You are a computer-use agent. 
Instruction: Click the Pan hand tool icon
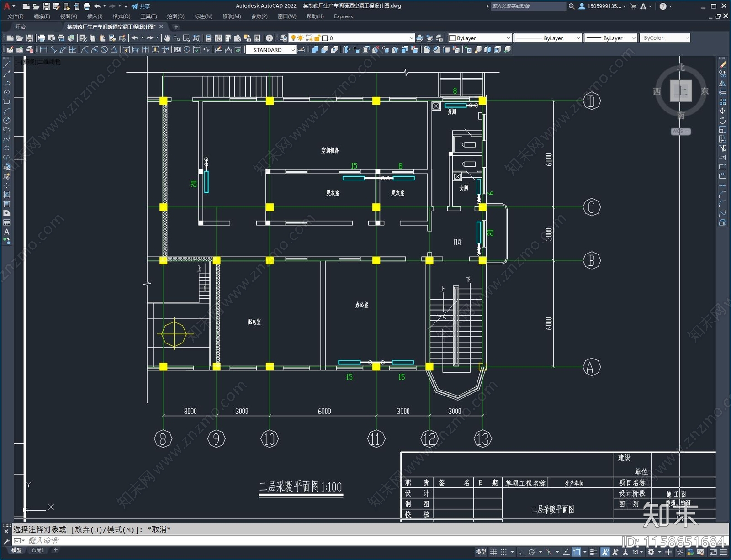167,38
